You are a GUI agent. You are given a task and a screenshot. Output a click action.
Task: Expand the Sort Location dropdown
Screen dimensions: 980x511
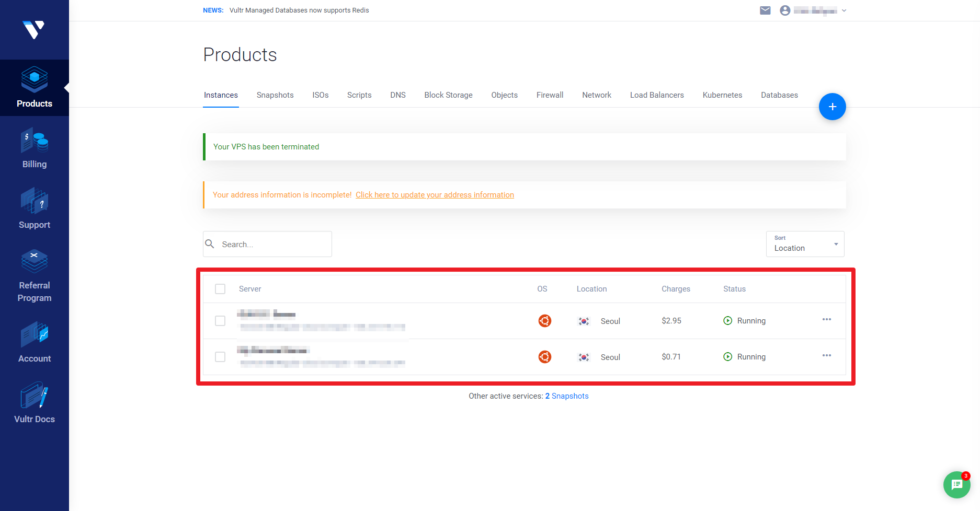[805, 244]
